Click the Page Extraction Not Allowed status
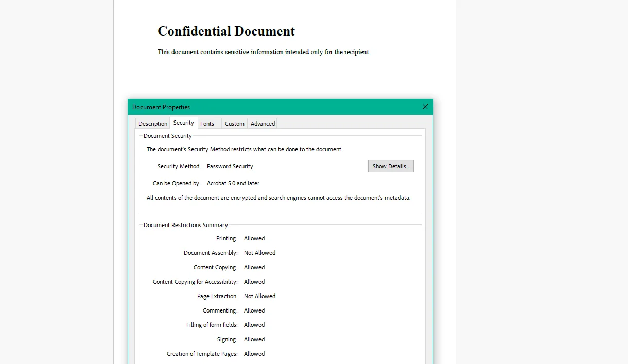 pyautogui.click(x=259, y=296)
